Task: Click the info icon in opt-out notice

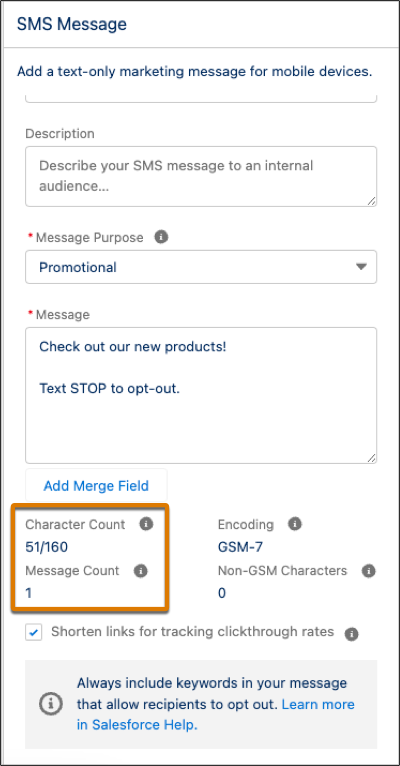Action: 51,704
